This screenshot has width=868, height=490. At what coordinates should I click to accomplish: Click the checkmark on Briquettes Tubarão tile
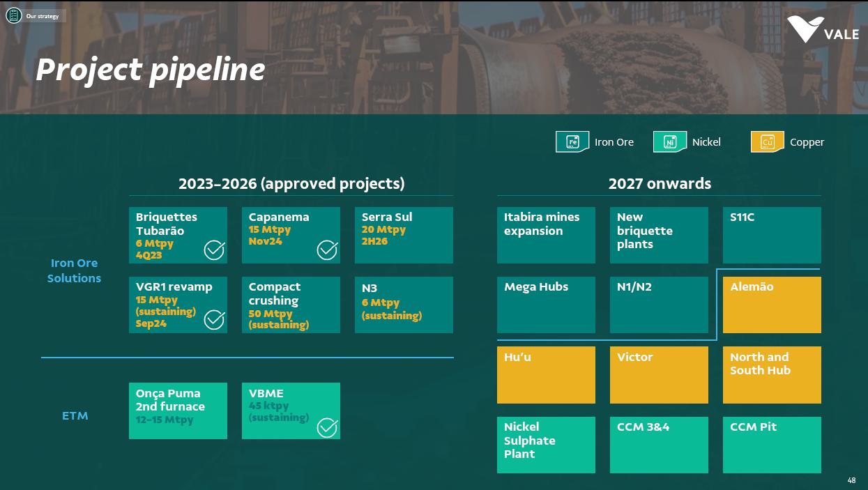(x=214, y=250)
